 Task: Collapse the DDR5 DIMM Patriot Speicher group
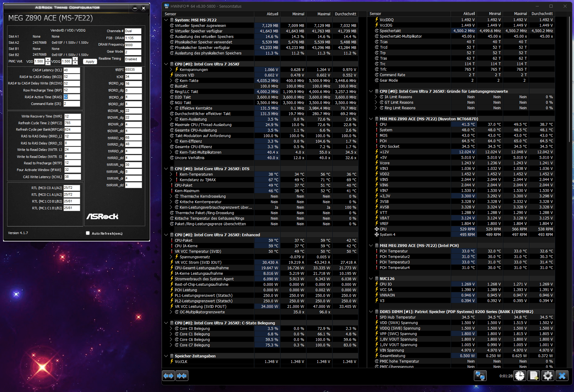(371, 312)
